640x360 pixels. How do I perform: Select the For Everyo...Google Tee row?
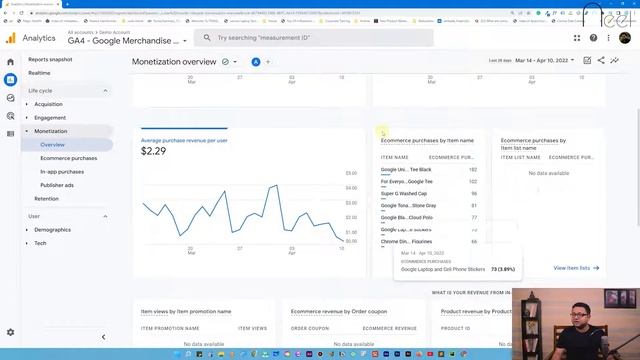[429, 182]
